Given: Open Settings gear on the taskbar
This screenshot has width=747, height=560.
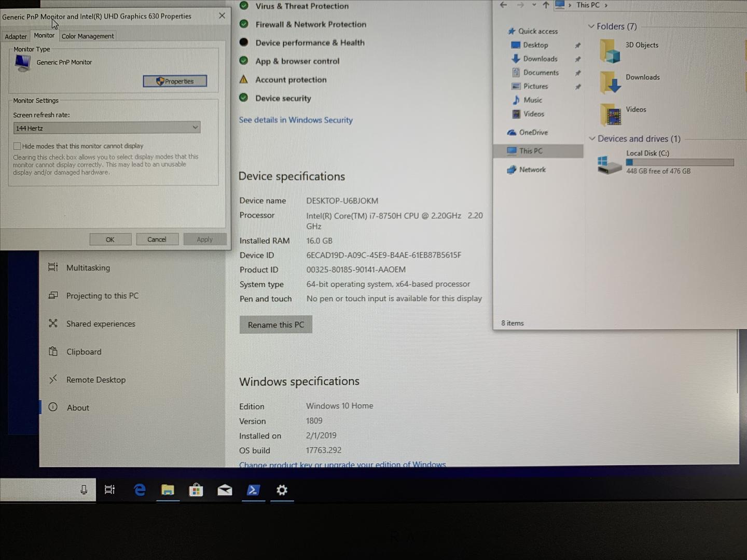Looking at the screenshot, I should point(282,489).
